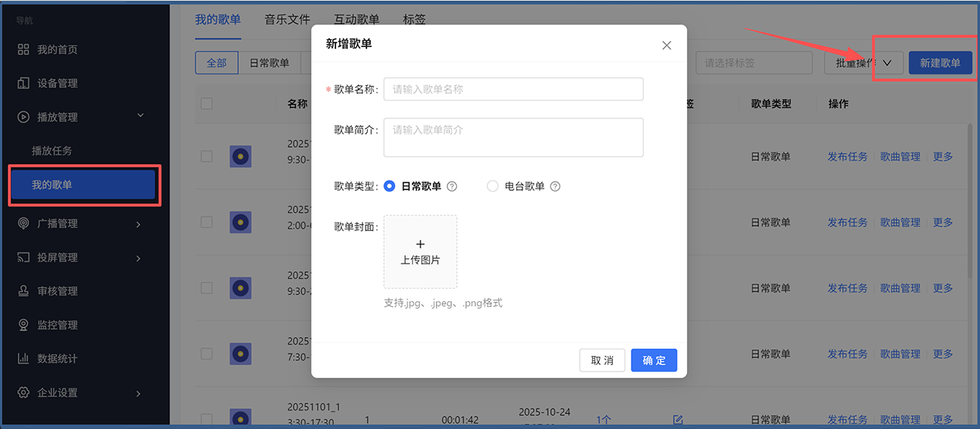The width and height of the screenshot is (980, 429).
Task: Click the 审核管理 stamp icon
Action: click(23, 291)
